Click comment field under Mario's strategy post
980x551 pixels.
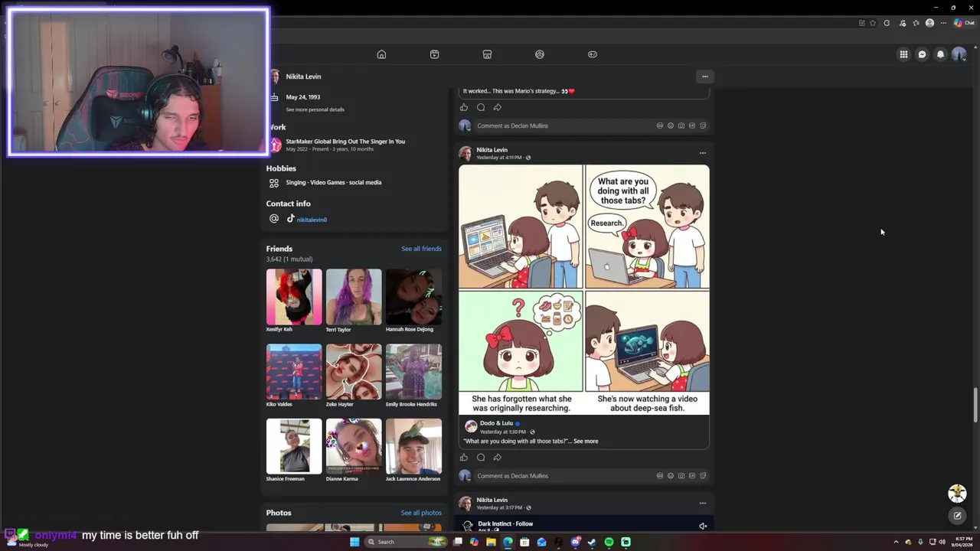(x=592, y=126)
